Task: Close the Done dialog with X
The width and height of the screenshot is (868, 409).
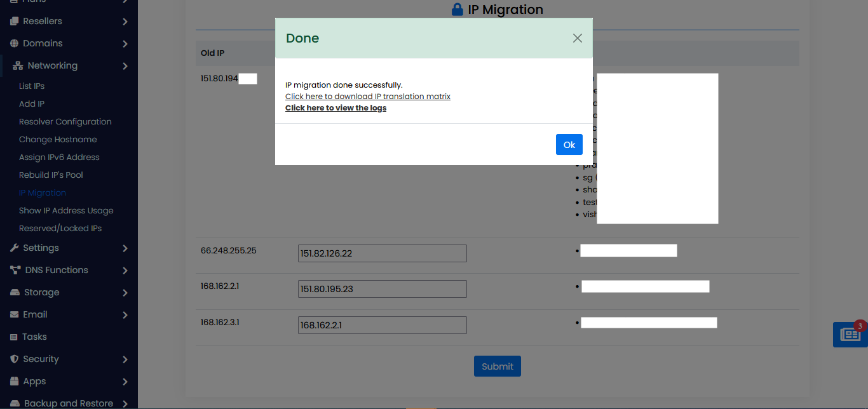Action: [x=577, y=38]
